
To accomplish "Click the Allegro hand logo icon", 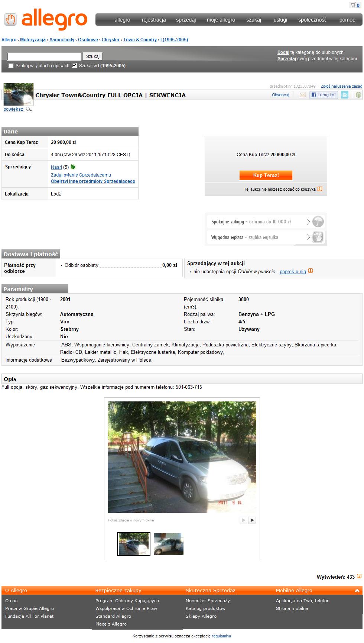I will click(x=11, y=20).
